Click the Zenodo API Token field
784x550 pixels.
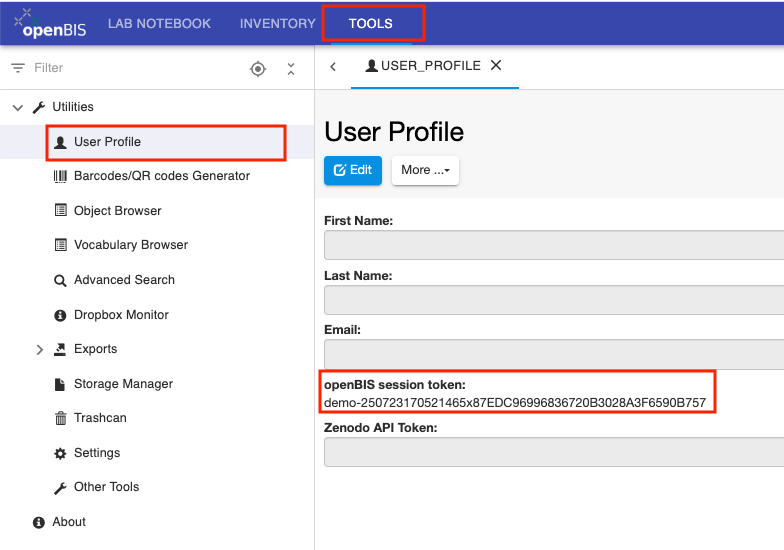tap(554, 452)
